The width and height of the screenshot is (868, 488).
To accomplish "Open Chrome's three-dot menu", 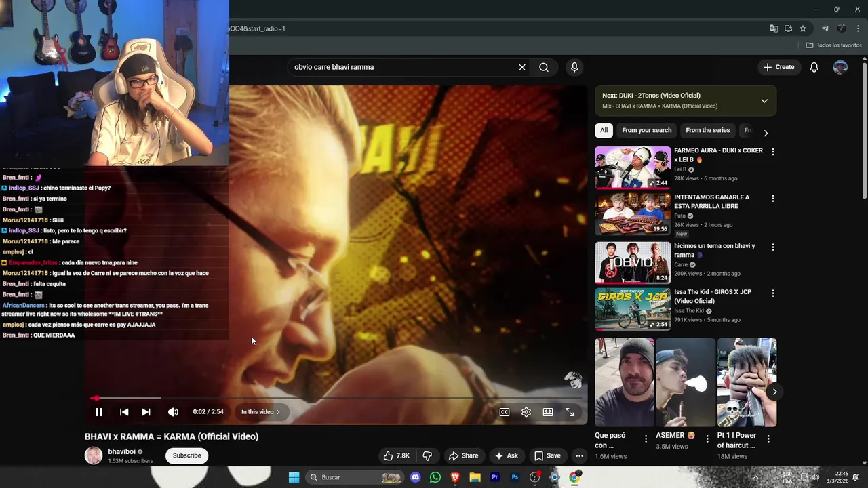I will pyautogui.click(x=858, y=28).
